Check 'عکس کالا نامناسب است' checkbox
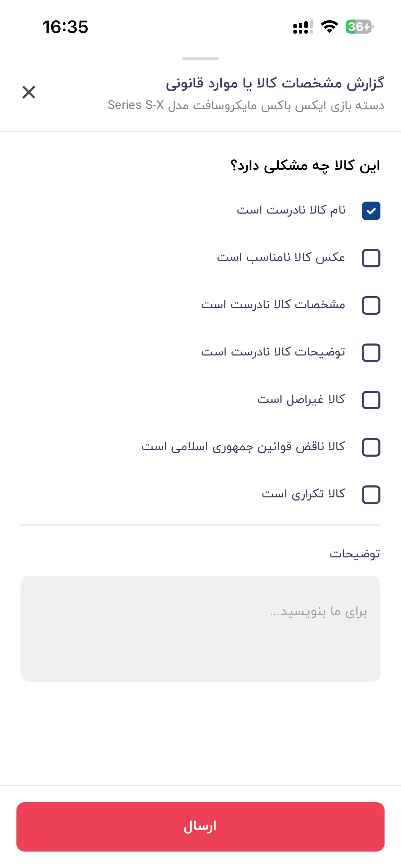The image size is (401, 868). click(x=371, y=258)
